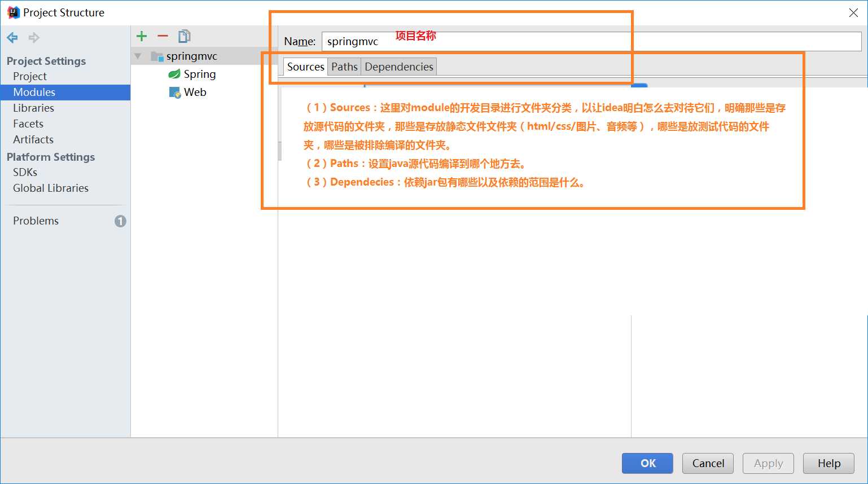Collapse the springmvc module tree node
Viewport: 868px width, 484px height.
[x=138, y=56]
